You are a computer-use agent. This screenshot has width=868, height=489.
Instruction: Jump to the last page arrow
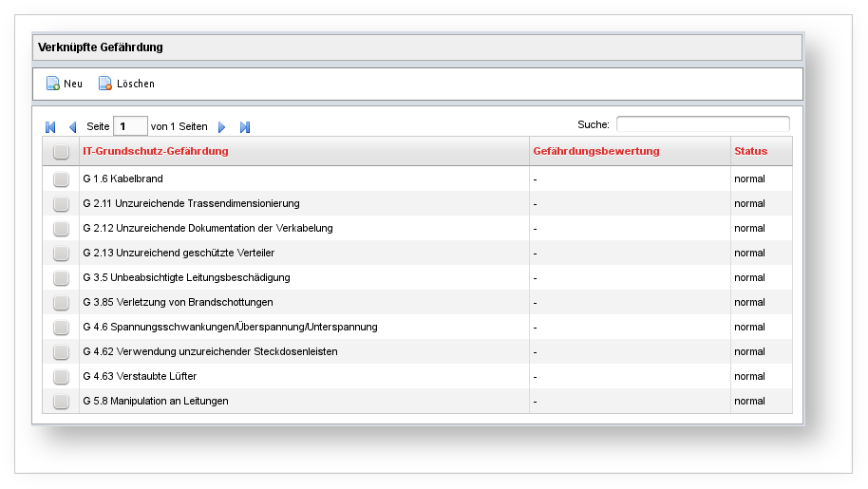[x=245, y=127]
